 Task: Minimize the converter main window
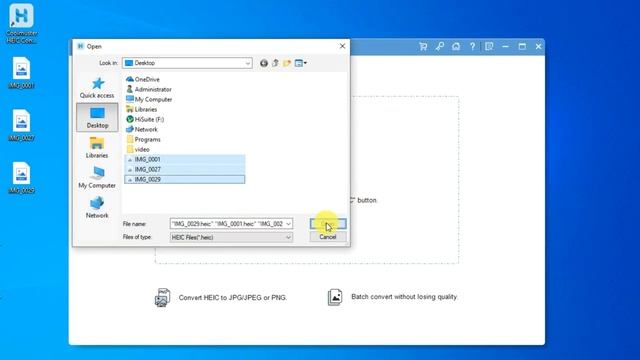click(x=505, y=47)
